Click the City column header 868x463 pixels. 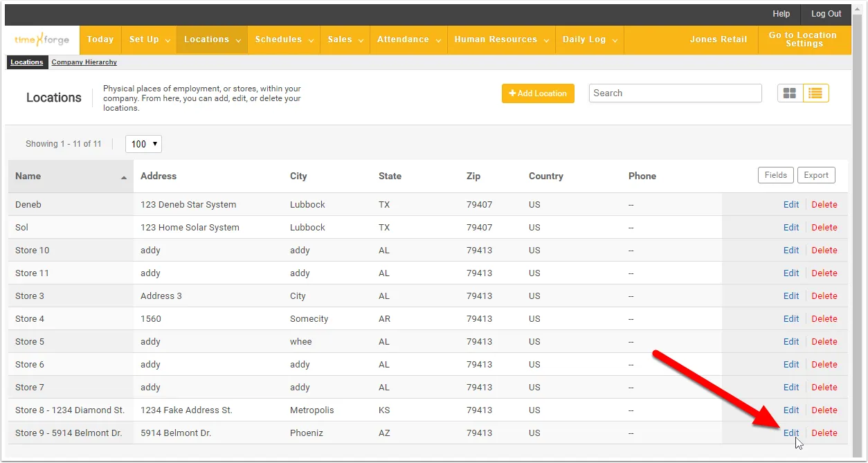tap(298, 176)
